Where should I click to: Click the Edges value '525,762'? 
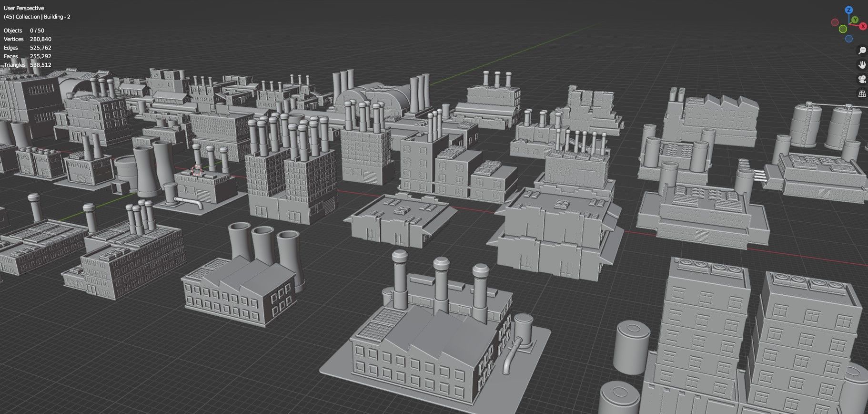[40, 48]
